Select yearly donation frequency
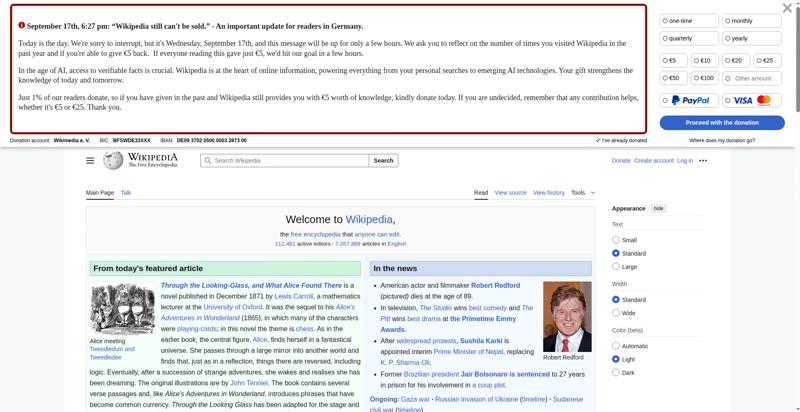 click(x=752, y=38)
